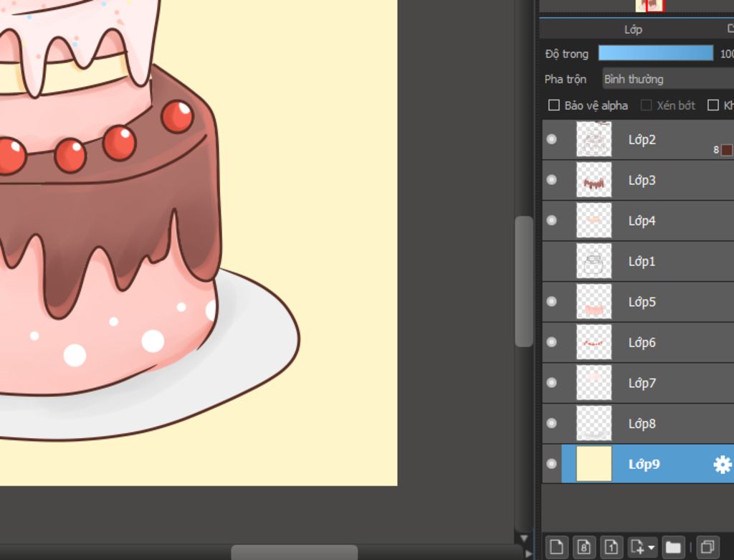Add a new color layer
Screen dimensions: 734x560
556,546
